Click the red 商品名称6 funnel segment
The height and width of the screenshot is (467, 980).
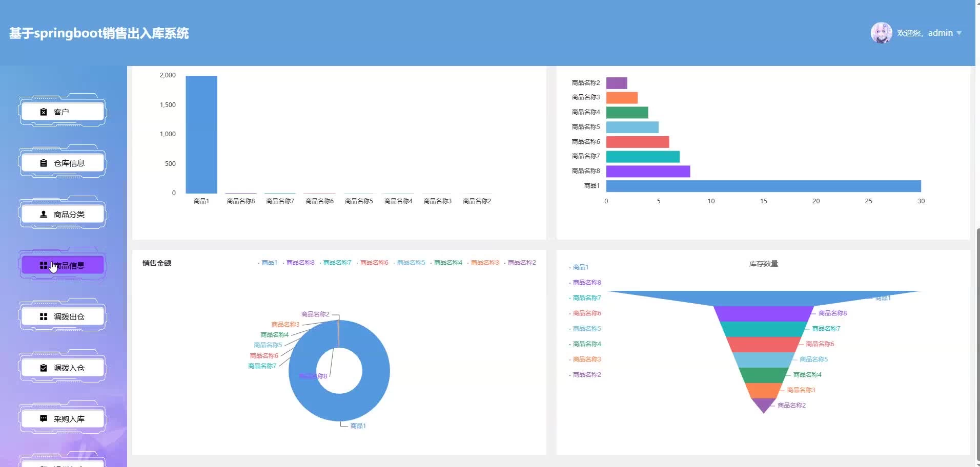tap(764, 345)
